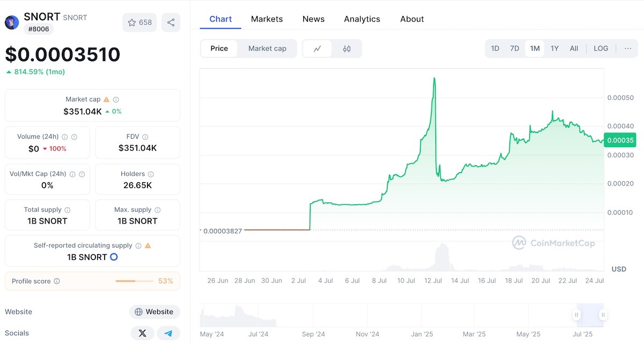Switch to the Markets tab
Viewport: 644px width, 345px height.
click(x=267, y=19)
